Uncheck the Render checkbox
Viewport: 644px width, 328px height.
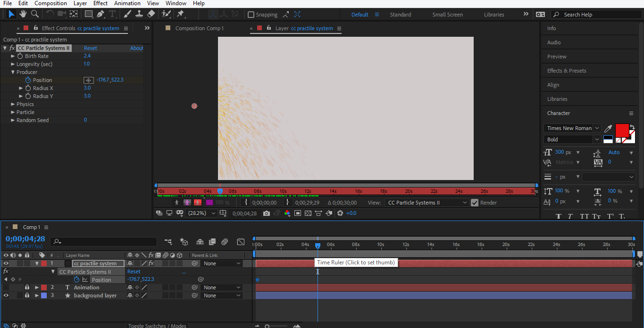tap(475, 203)
